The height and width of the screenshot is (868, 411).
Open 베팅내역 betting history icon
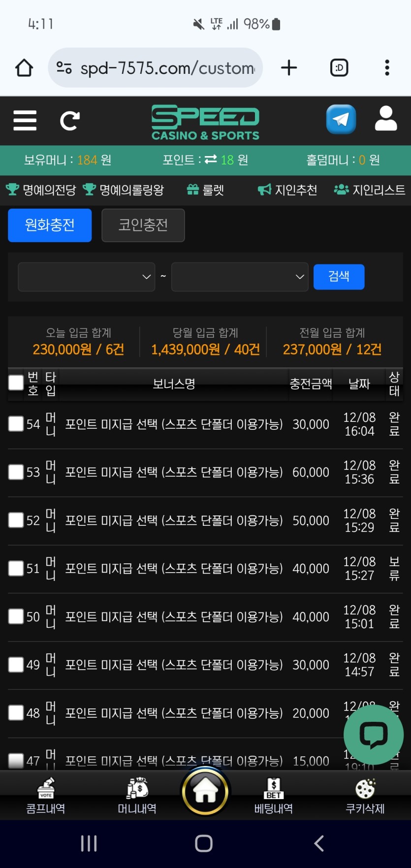coord(273,795)
